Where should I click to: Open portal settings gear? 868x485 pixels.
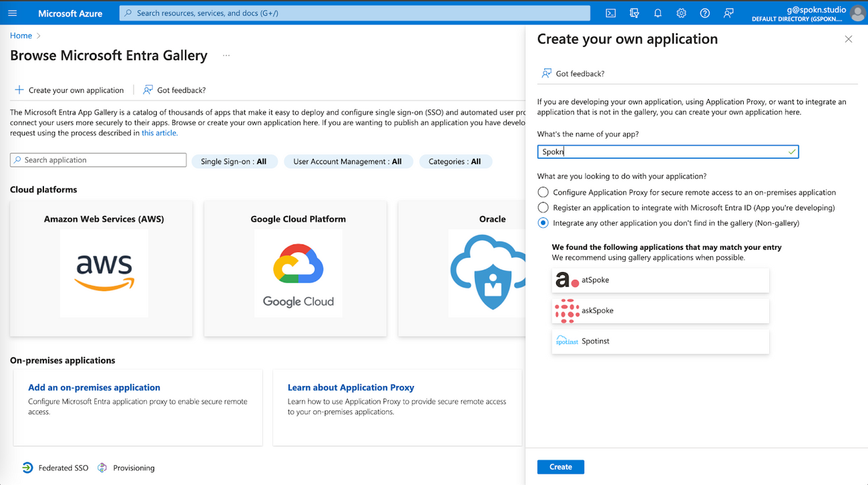(681, 13)
